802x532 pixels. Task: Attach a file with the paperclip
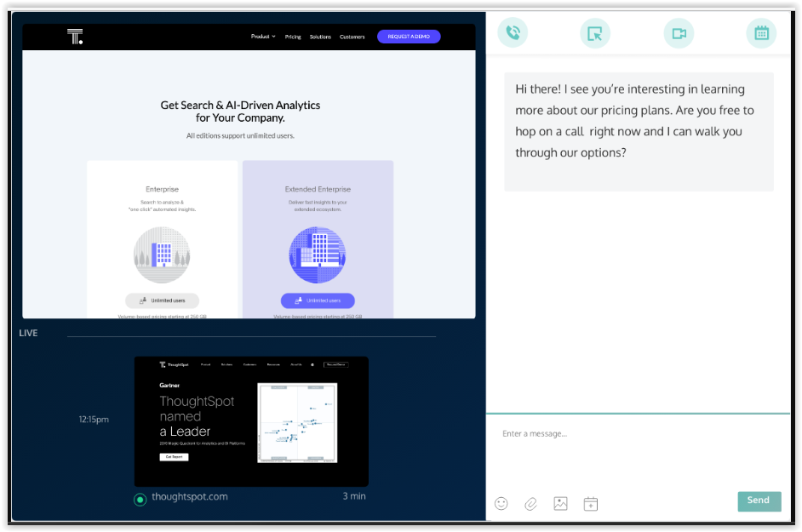pyautogui.click(x=531, y=504)
